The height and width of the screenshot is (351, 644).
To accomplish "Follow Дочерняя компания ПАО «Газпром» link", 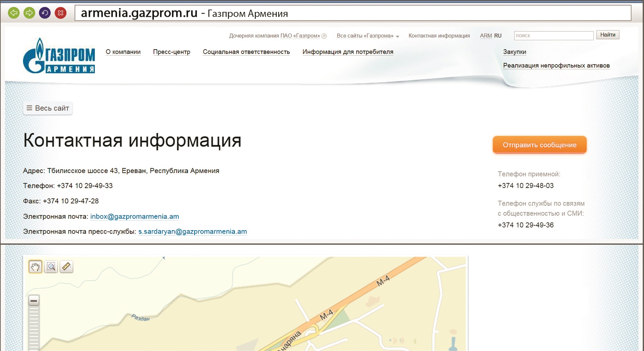I will [274, 36].
